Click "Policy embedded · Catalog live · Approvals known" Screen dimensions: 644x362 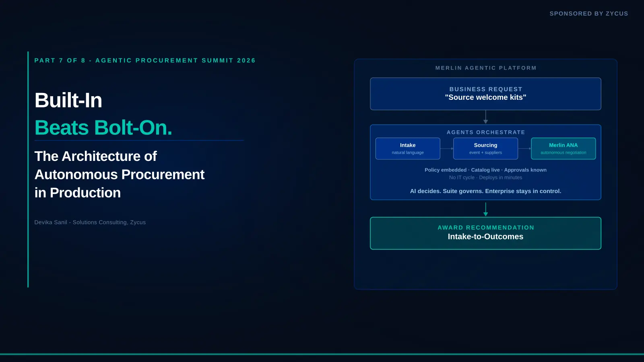tap(486, 170)
